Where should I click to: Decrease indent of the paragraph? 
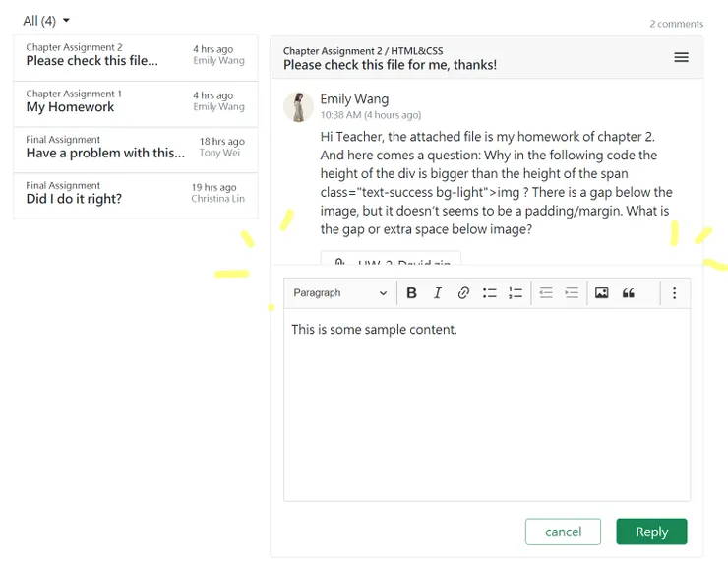[x=546, y=293]
